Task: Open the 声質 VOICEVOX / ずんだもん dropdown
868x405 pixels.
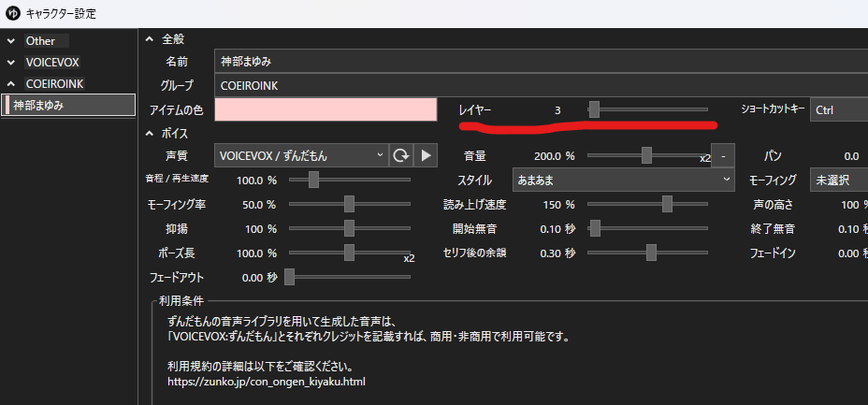Action: (301, 155)
